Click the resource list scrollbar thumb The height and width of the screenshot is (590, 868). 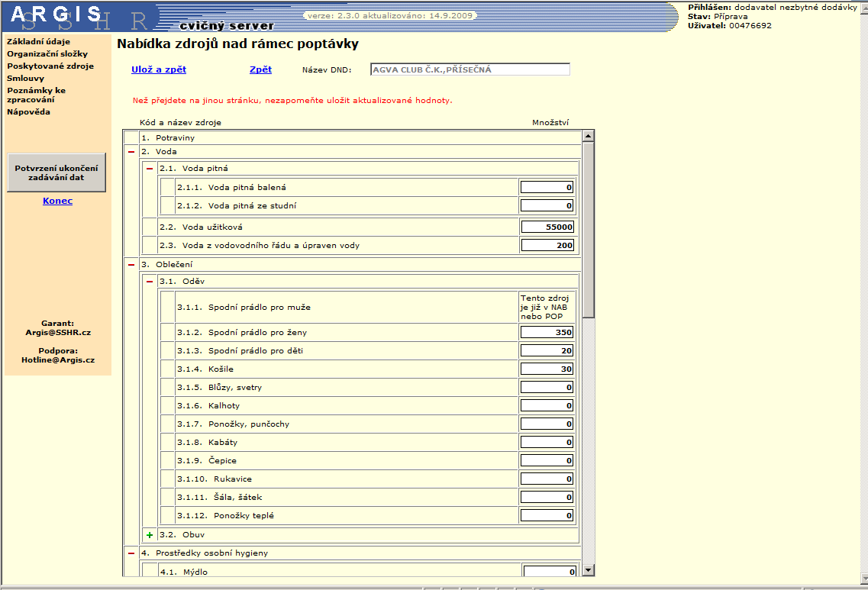point(589,230)
